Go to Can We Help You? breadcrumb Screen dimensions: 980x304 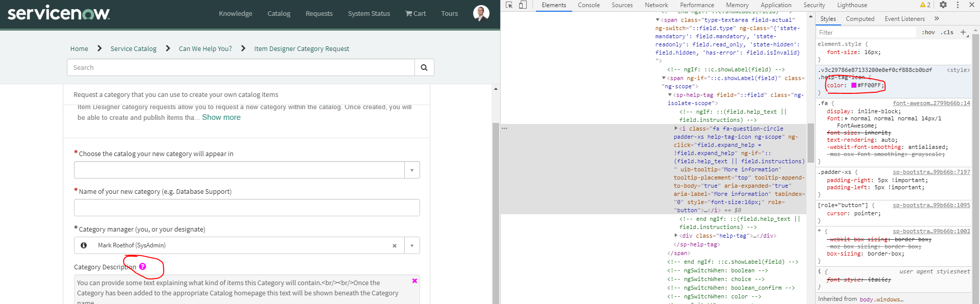(x=205, y=49)
